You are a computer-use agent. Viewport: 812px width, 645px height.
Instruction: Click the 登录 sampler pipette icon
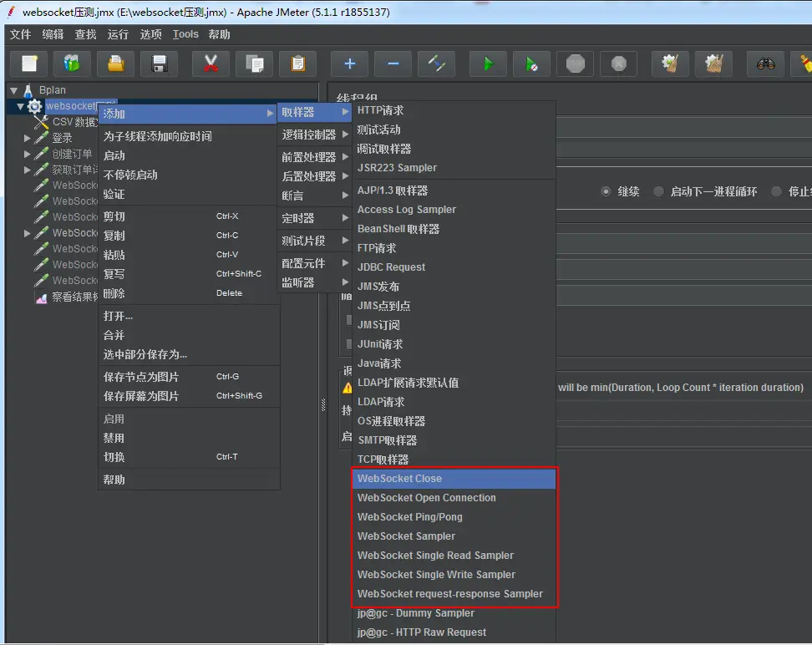(x=42, y=138)
